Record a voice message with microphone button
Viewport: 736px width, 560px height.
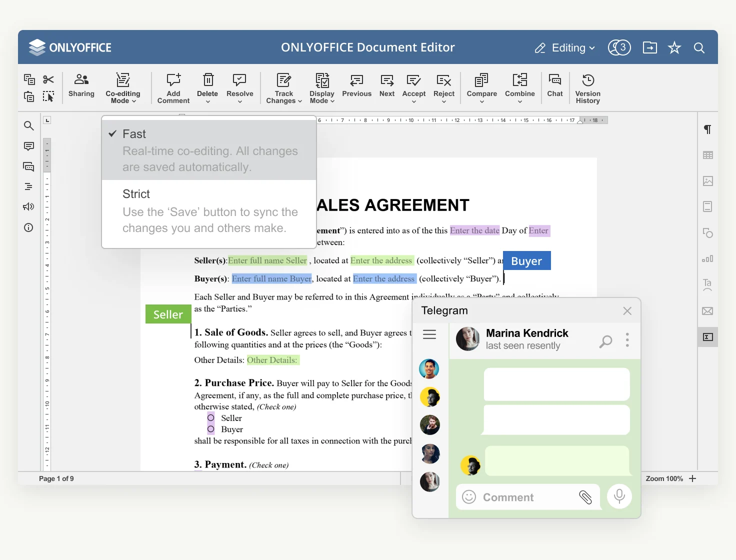[619, 496]
